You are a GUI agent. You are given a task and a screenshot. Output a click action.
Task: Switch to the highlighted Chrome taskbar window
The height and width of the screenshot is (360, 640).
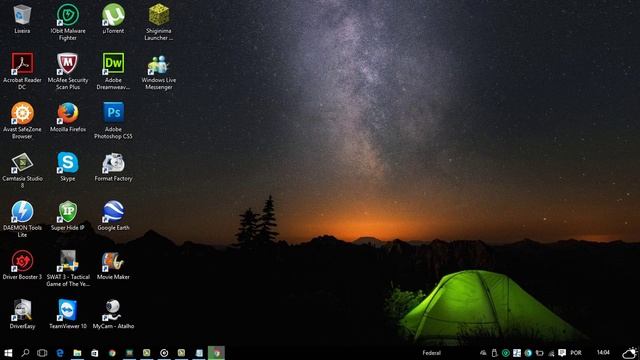tap(216, 353)
